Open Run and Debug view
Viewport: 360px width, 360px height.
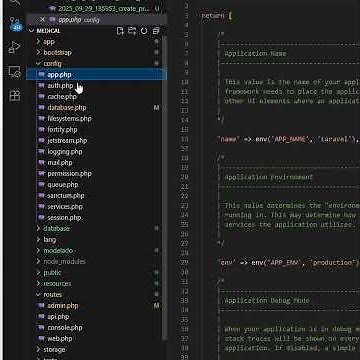[x=15, y=47]
